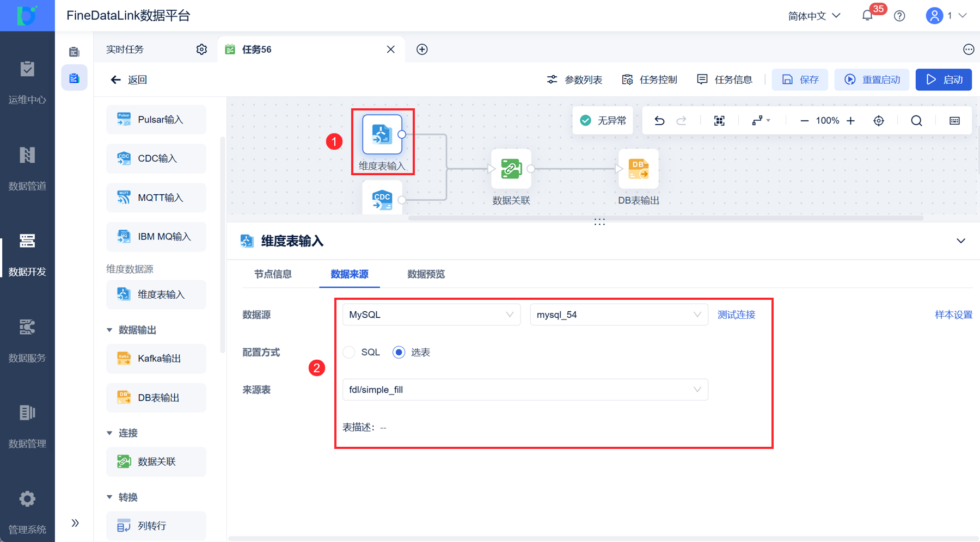This screenshot has width=980, height=542.
Task: Fit canvas to screen icon
Action: point(719,121)
